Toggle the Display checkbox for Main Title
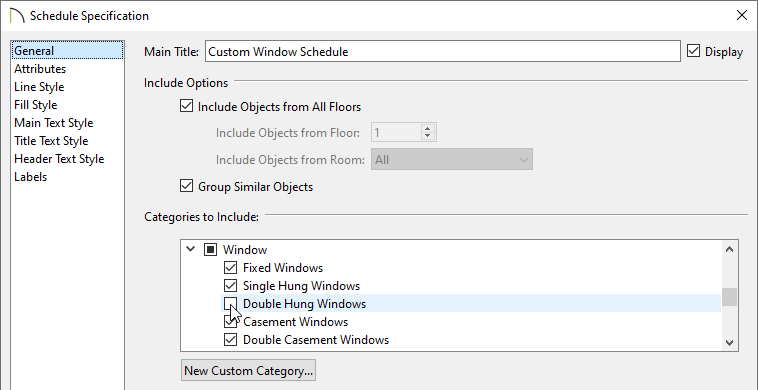This screenshot has height=390, width=758. coord(693,51)
